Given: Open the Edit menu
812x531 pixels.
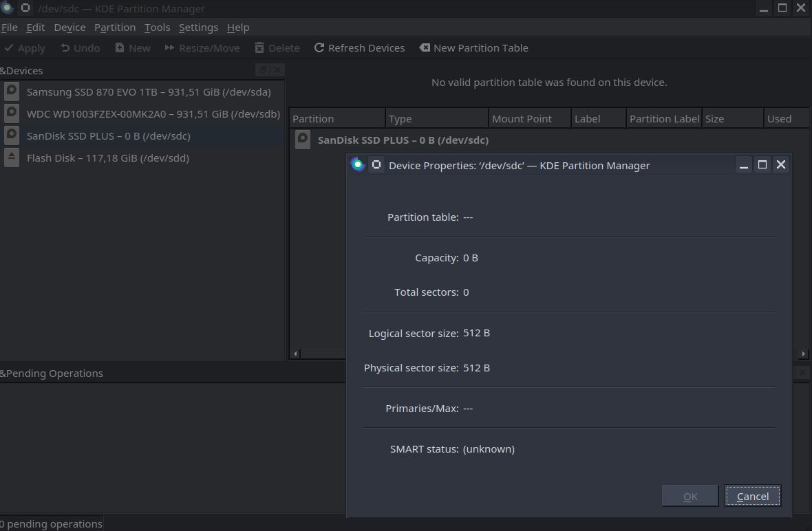Looking at the screenshot, I should [35, 28].
